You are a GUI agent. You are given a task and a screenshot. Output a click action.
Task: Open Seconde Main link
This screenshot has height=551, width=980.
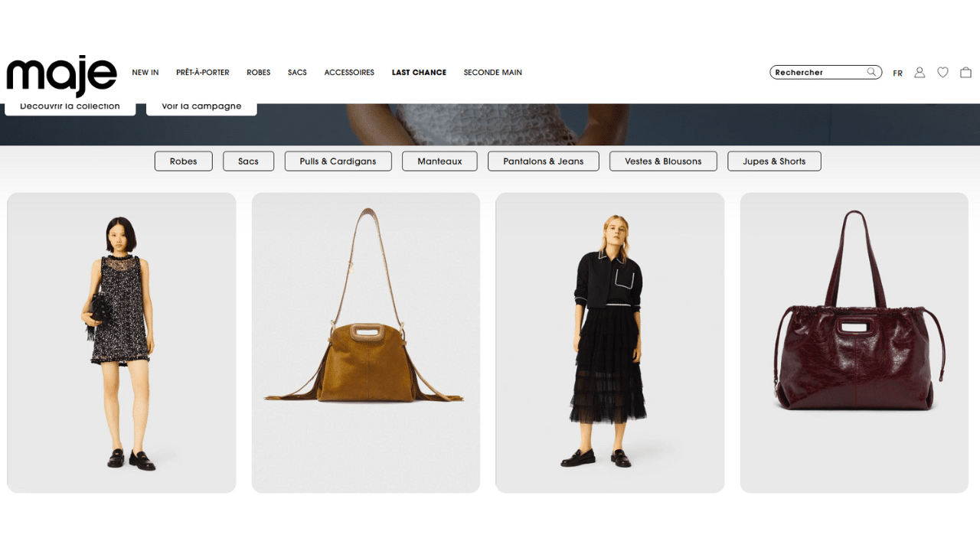pos(492,73)
